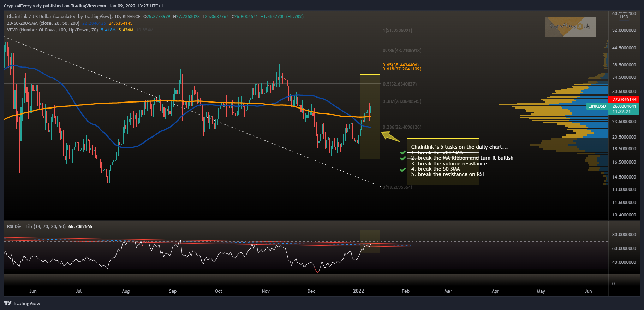The image size is (644, 310).
Task: Click the close price C26.8004641 in legend
Action: click(245, 17)
